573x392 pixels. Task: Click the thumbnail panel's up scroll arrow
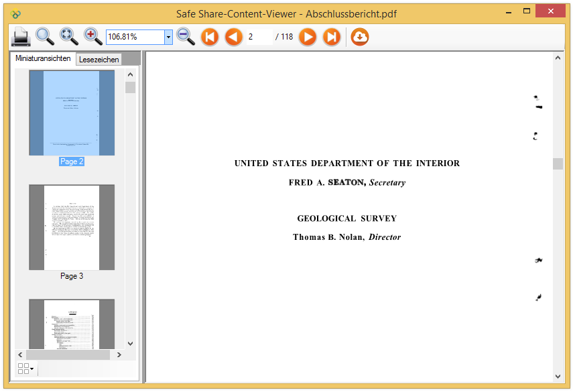click(131, 74)
